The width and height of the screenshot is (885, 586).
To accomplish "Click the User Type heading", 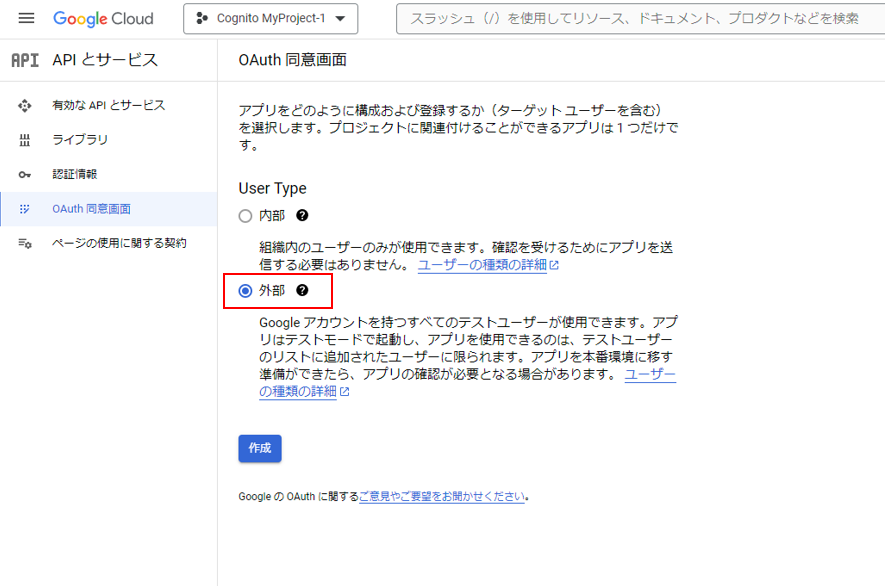I will 273,188.
